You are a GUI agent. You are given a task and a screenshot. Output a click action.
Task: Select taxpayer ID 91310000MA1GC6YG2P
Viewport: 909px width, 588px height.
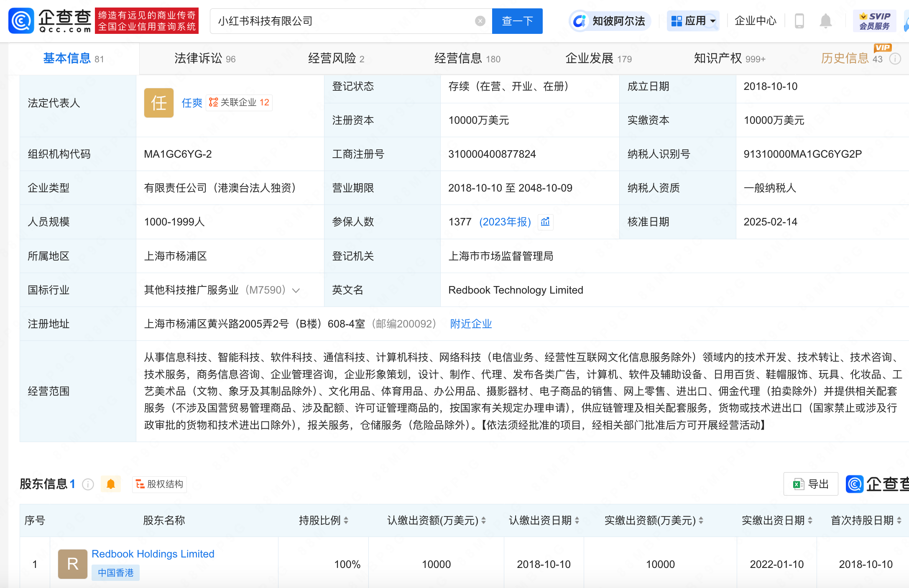click(803, 154)
